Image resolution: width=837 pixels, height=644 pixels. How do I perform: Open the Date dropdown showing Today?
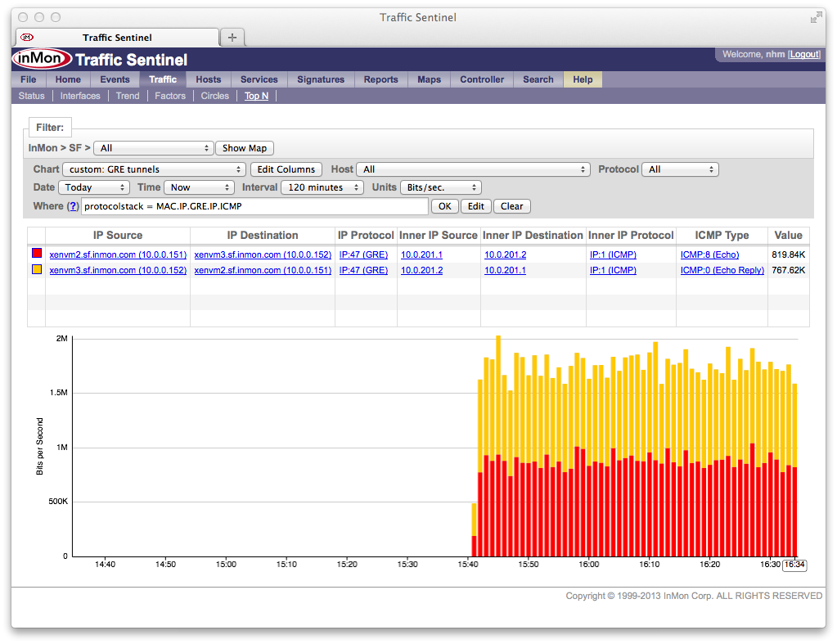(94, 187)
